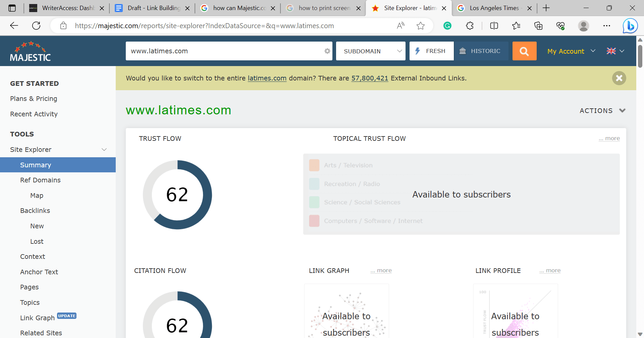Click the Majestic logo in the header
Image resolution: width=644 pixels, height=338 pixels.
coord(30,51)
